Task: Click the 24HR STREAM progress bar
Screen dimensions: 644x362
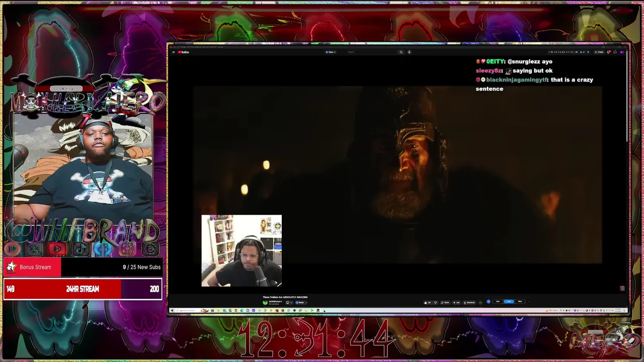Action: point(83,289)
